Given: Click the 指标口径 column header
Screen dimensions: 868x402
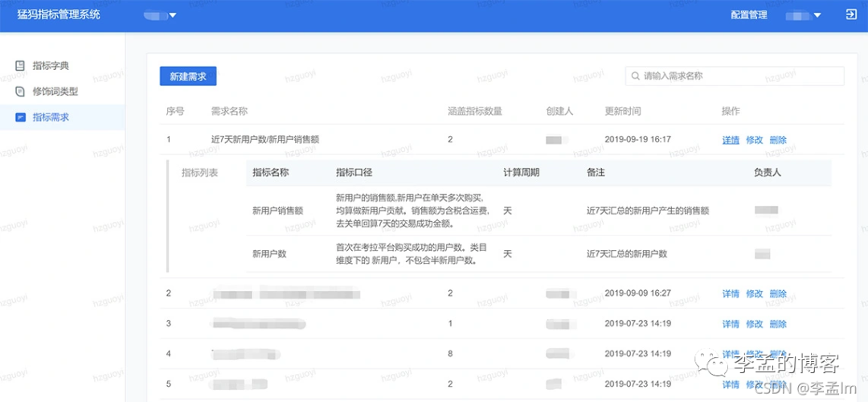Looking at the screenshot, I should point(354,173).
